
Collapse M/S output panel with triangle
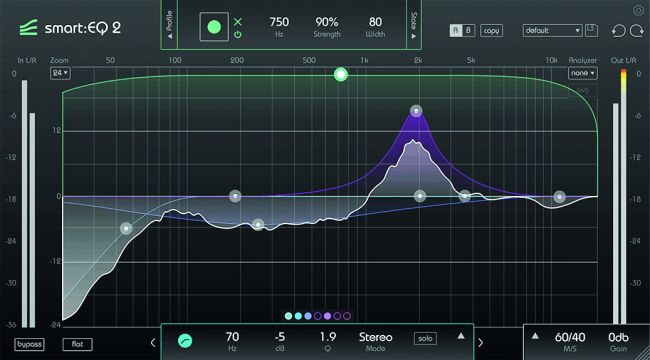[536, 336]
